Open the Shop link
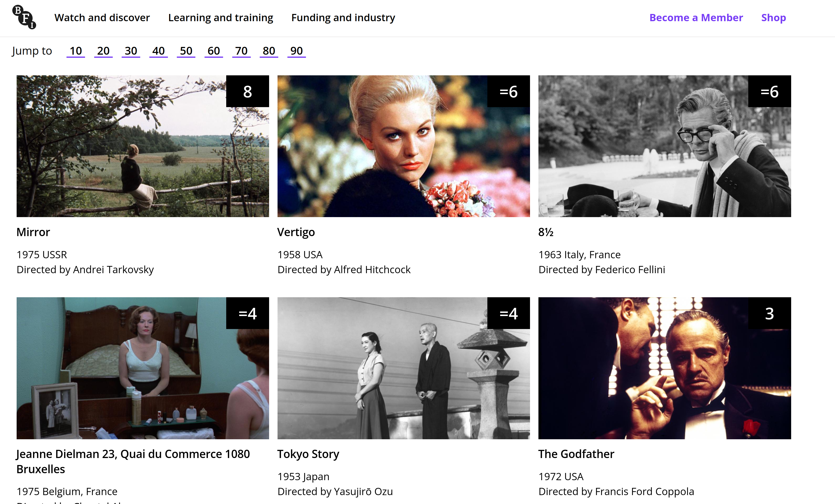The height and width of the screenshot is (504, 835). pyautogui.click(x=773, y=18)
